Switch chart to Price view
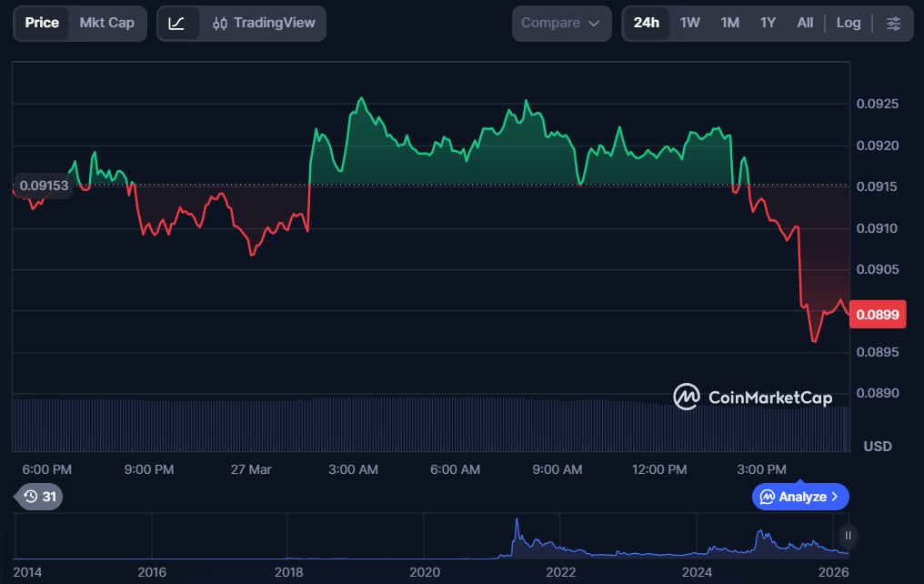 pos(42,23)
